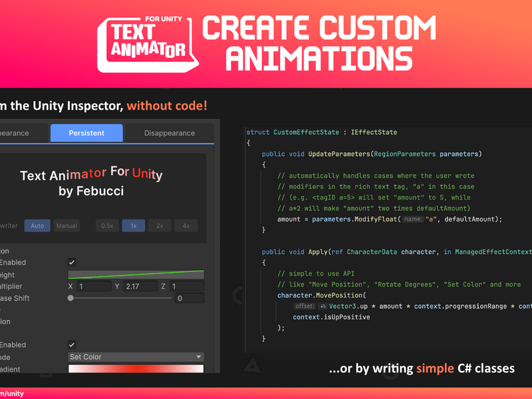Select the Manual typewriter mode button
The image size is (532, 399).
(66, 225)
